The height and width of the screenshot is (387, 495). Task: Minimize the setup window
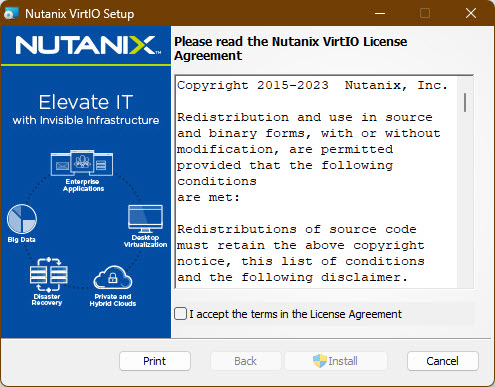pos(380,14)
